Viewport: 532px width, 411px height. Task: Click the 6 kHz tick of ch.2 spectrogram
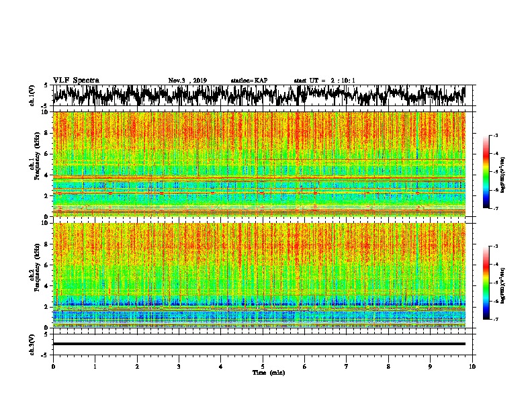(48, 265)
